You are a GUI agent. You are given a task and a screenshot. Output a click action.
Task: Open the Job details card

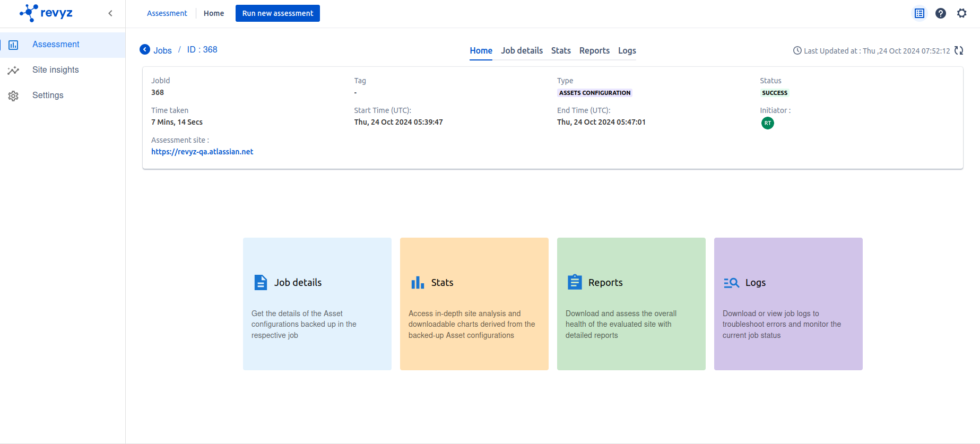tap(317, 304)
